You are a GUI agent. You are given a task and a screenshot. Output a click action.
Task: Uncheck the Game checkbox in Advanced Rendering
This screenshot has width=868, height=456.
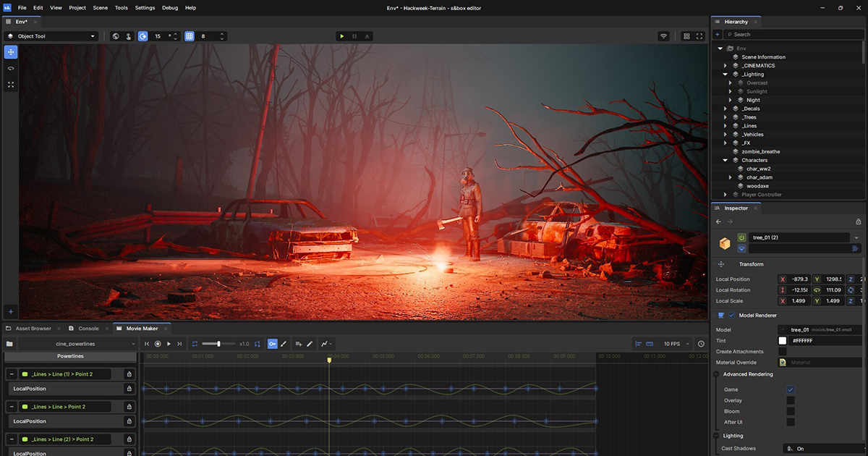[791, 389]
